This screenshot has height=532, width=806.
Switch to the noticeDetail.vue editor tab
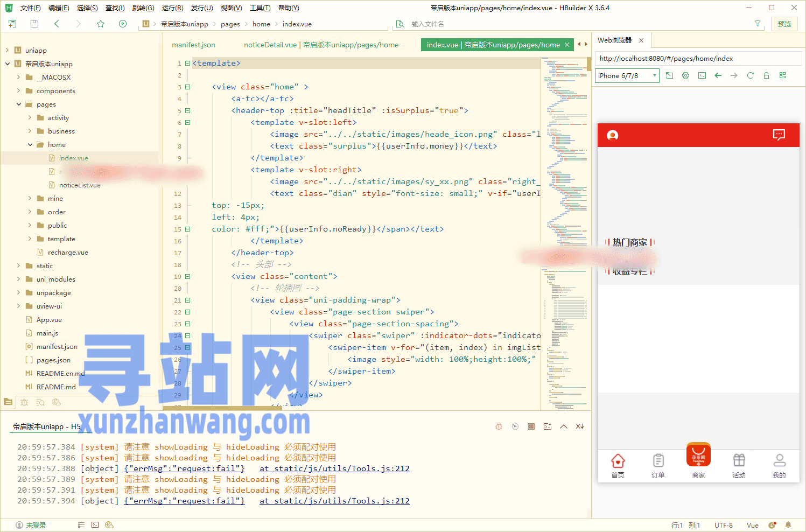[x=321, y=45]
